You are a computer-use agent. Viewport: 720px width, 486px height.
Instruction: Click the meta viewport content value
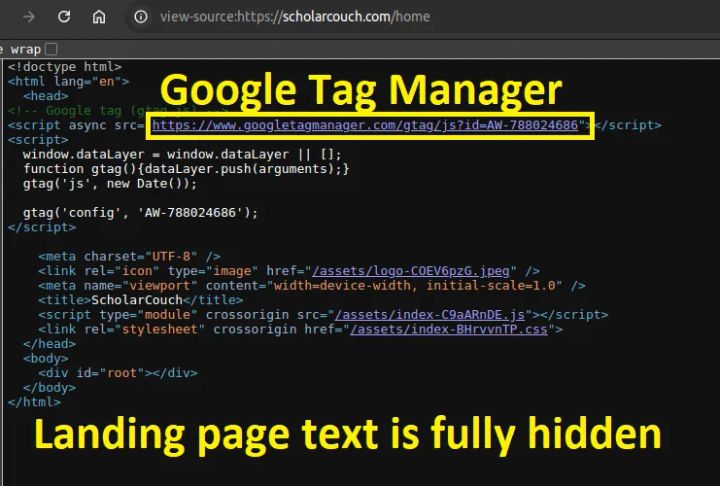(x=415, y=286)
